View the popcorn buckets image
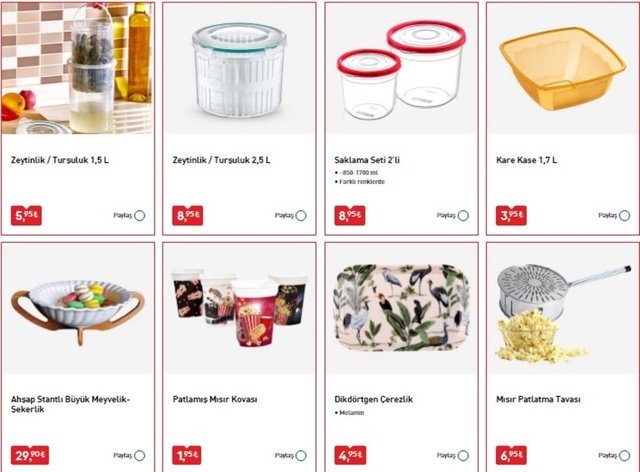The height and width of the screenshot is (472, 640). tap(239, 309)
